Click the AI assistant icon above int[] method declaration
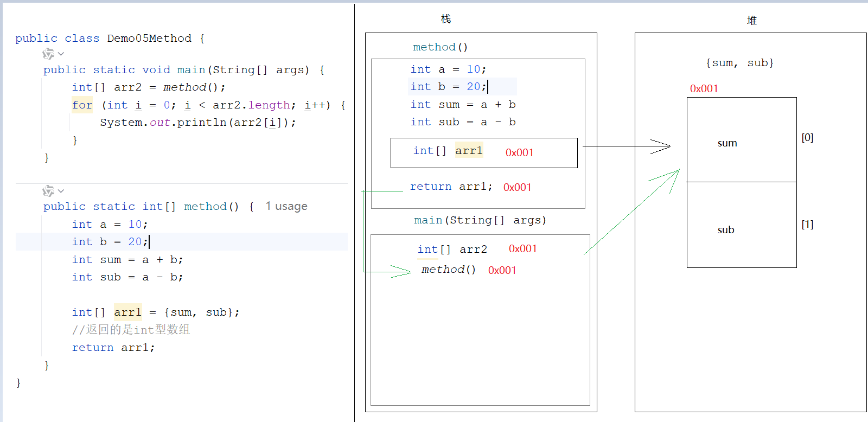 (48, 191)
